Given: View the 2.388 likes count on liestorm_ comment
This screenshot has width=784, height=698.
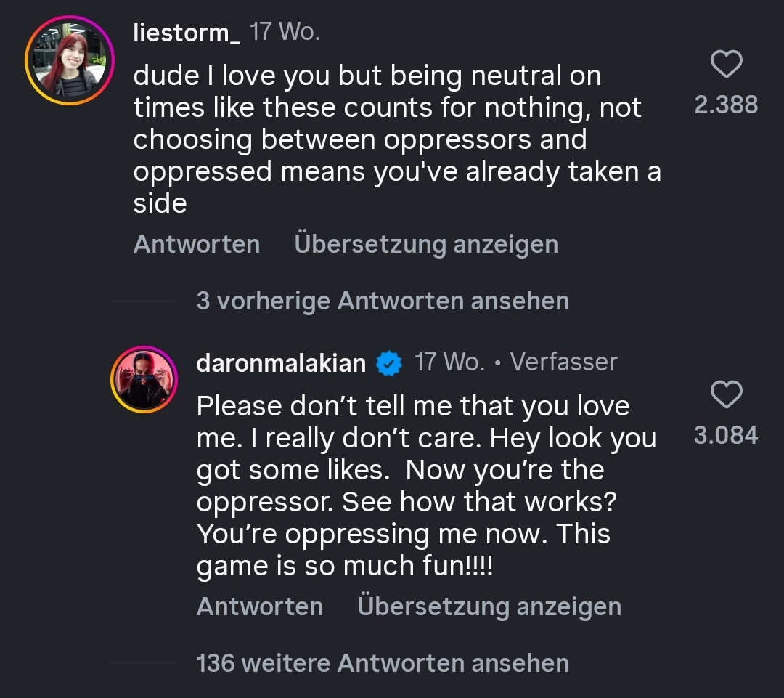Looking at the screenshot, I should pos(725,105).
